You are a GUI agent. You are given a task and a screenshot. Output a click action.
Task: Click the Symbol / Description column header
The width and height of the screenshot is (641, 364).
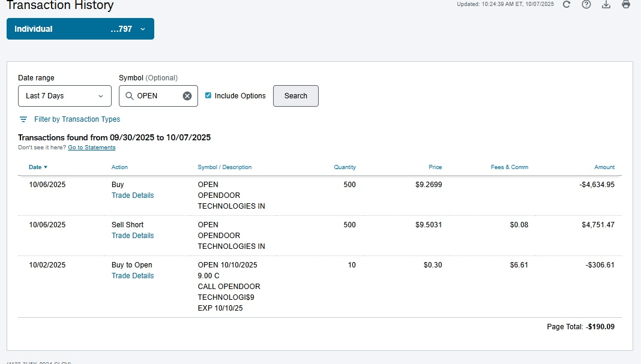pos(224,167)
